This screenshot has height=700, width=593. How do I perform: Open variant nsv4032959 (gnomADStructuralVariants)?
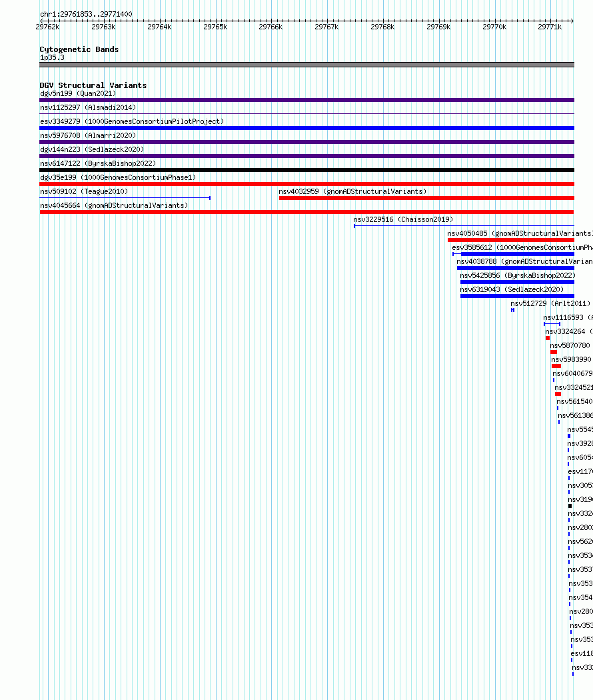pos(352,191)
